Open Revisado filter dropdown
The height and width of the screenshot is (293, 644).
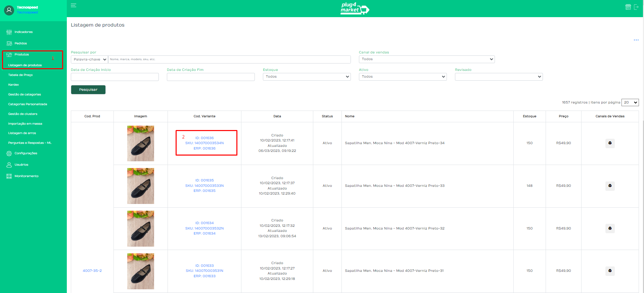499,77
